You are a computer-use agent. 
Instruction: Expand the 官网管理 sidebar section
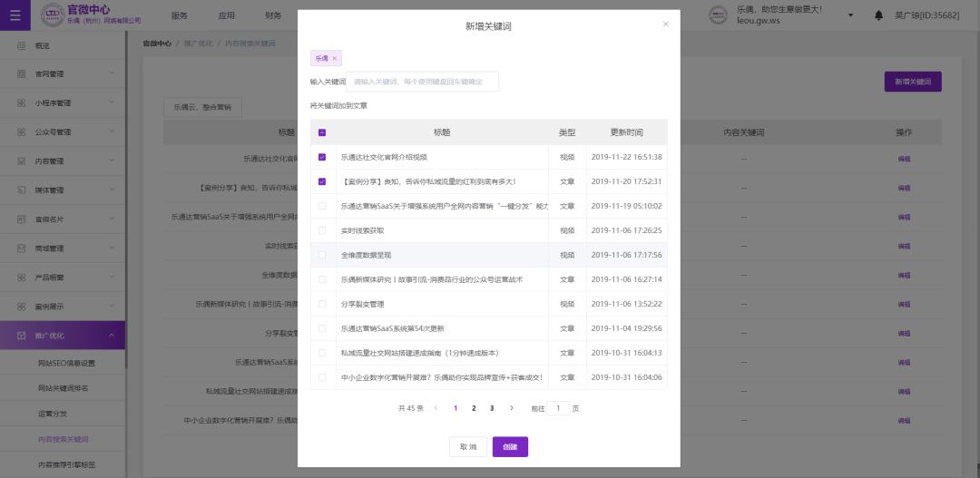[111, 73]
